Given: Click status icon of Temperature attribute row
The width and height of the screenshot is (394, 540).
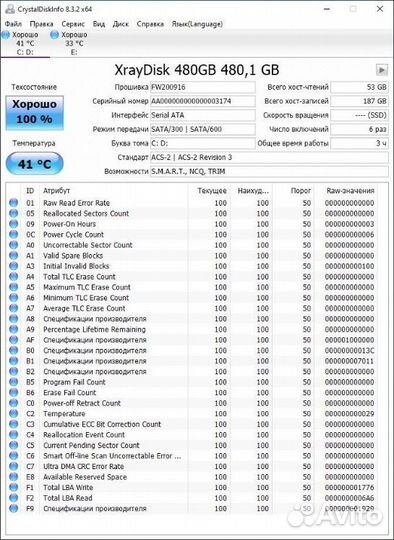Looking at the screenshot, I should [13, 414].
